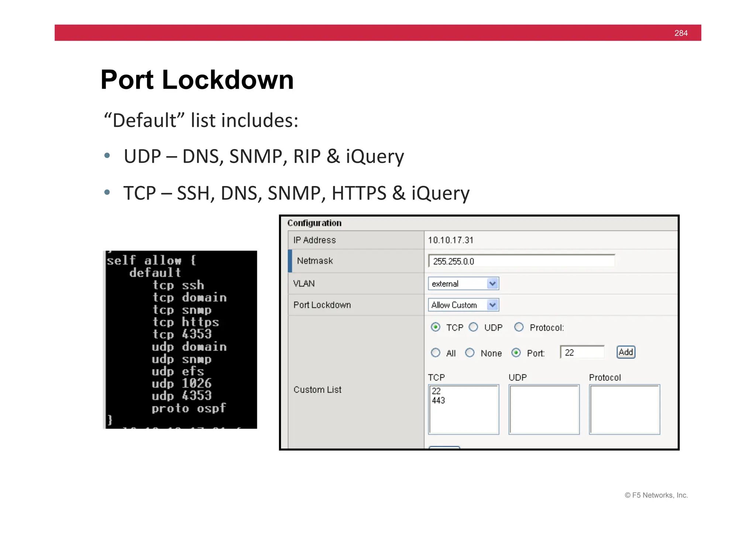Click the Configuration section header
Viewport: 756px width, 534px height.
315,223
